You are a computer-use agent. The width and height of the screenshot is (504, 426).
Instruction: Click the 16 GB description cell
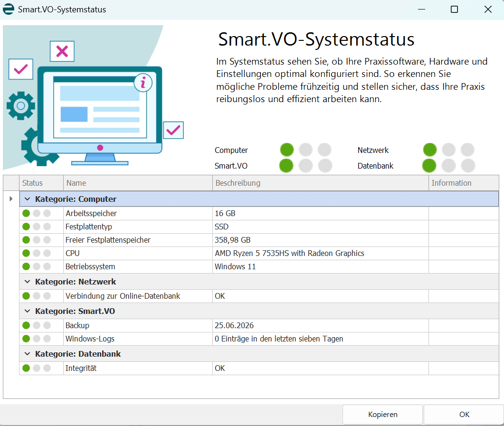coord(321,213)
